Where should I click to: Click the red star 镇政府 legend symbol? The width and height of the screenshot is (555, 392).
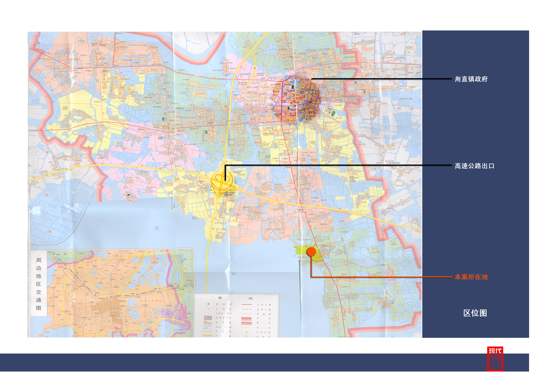pyautogui.click(x=209, y=304)
